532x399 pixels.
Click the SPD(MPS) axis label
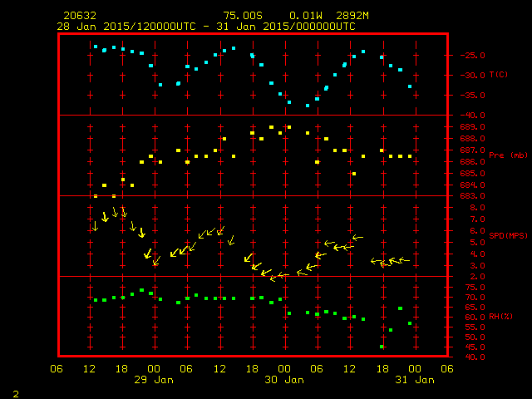[x=508, y=235]
